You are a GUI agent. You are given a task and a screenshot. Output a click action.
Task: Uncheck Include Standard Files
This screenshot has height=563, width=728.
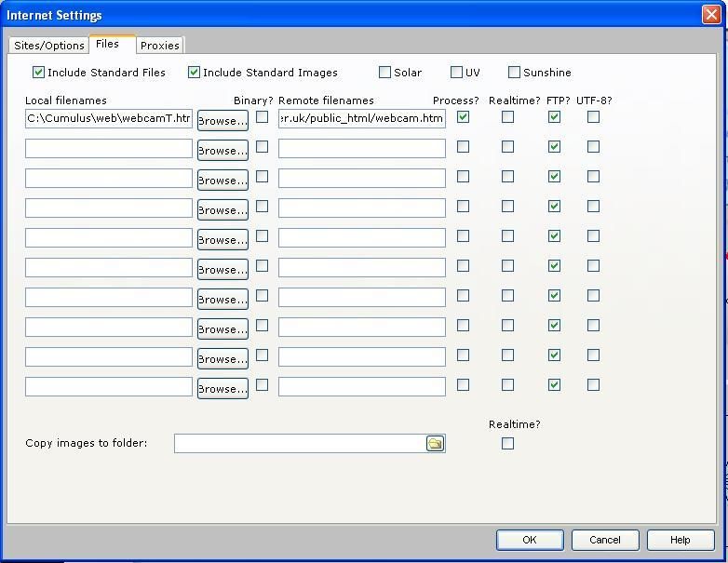(39, 73)
